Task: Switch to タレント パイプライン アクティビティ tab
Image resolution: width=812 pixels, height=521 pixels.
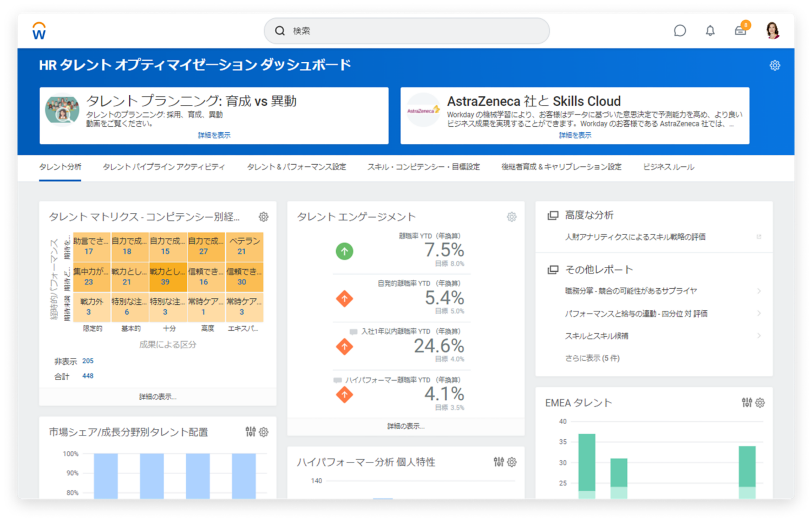Action: pos(164,167)
